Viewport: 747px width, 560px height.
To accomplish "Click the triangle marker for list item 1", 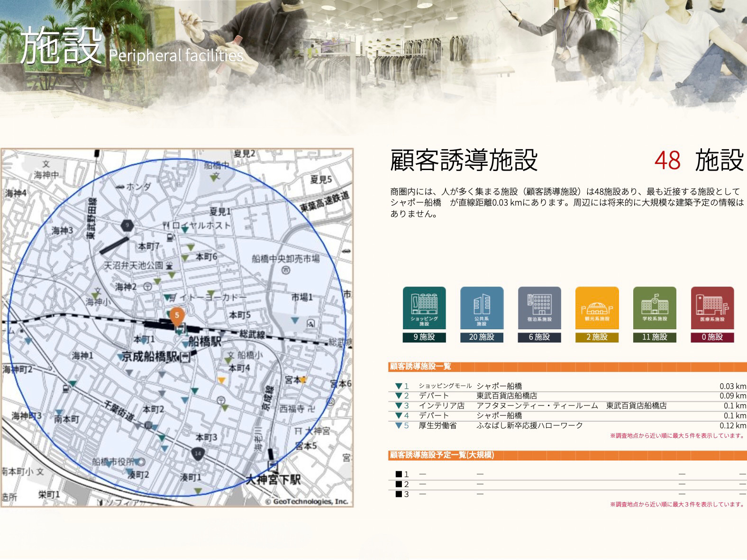I will [x=399, y=386].
